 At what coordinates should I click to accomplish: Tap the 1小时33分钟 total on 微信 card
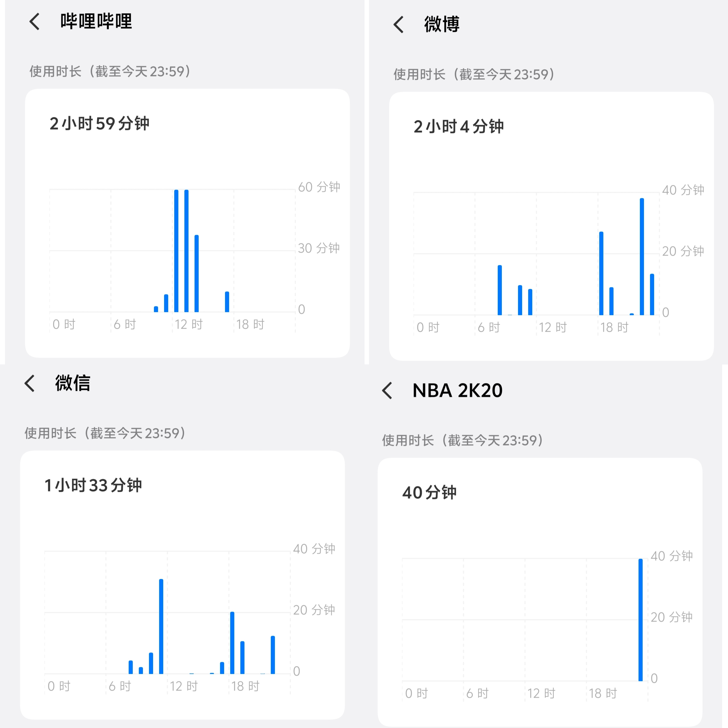point(93,485)
